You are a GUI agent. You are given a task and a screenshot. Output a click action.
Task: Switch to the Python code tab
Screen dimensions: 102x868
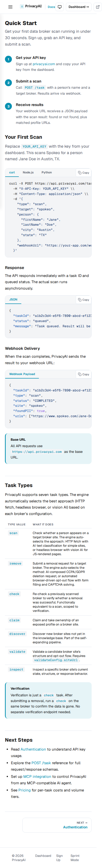click(47, 172)
